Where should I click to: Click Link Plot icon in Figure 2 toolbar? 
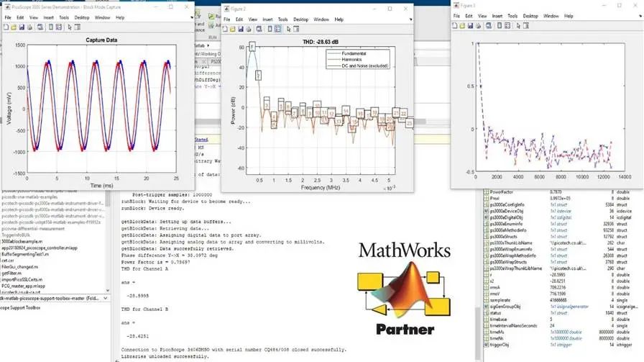pos(259,29)
